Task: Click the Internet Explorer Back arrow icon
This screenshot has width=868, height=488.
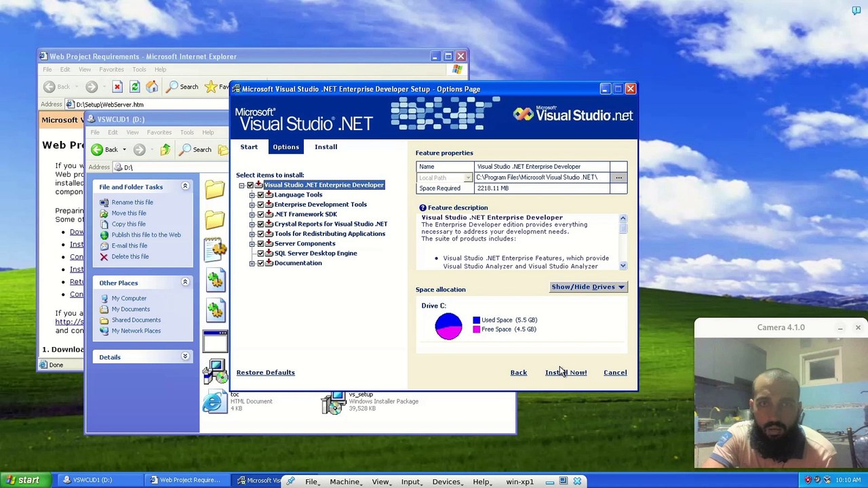Action: click(x=49, y=87)
